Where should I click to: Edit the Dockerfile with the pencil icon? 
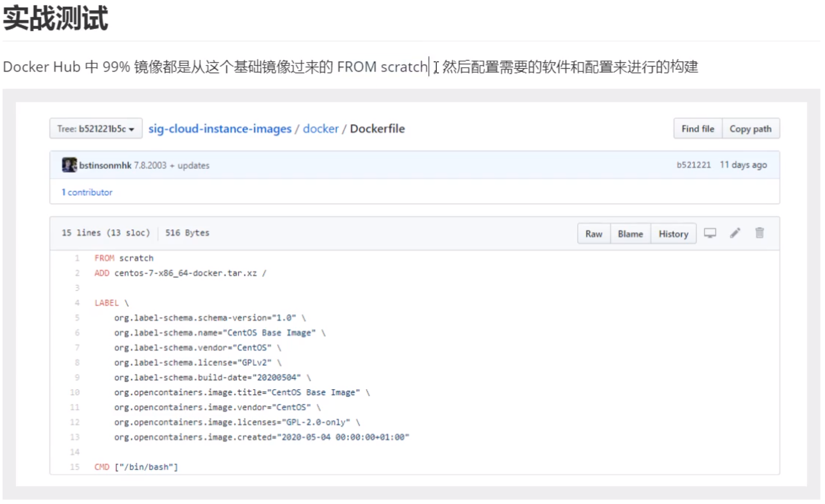[x=735, y=233]
